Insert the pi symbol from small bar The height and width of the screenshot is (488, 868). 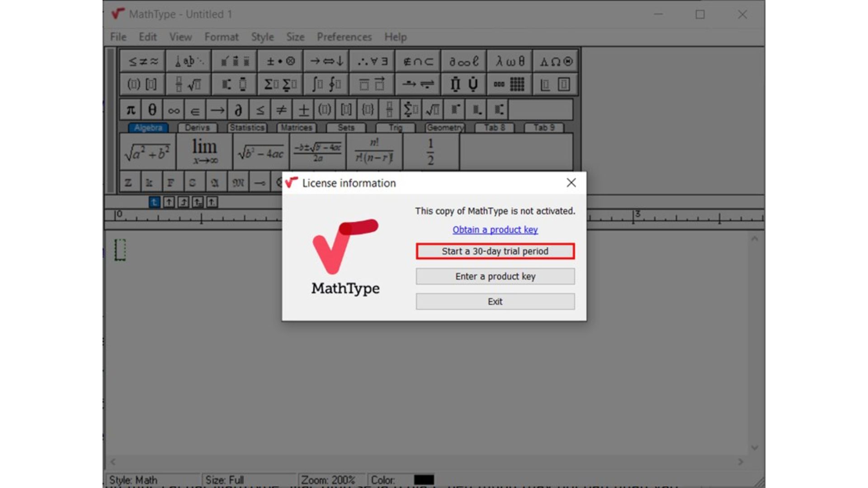point(131,110)
